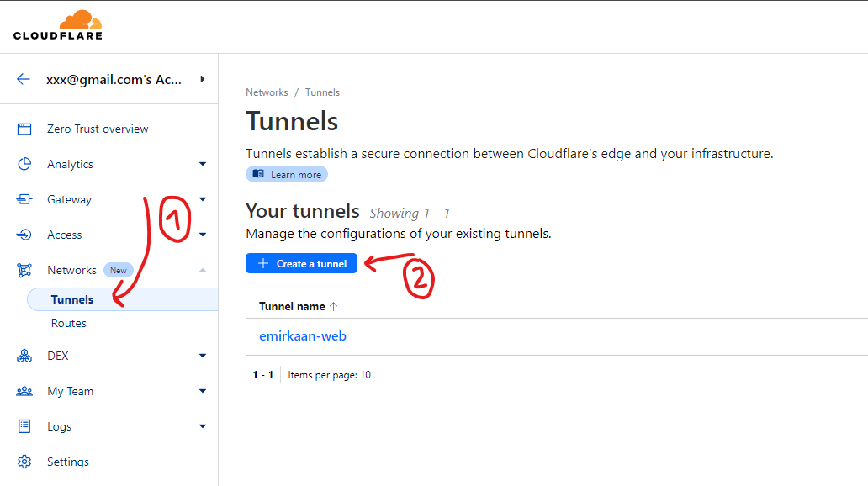Click the back arrow beside the account name

(x=22, y=79)
